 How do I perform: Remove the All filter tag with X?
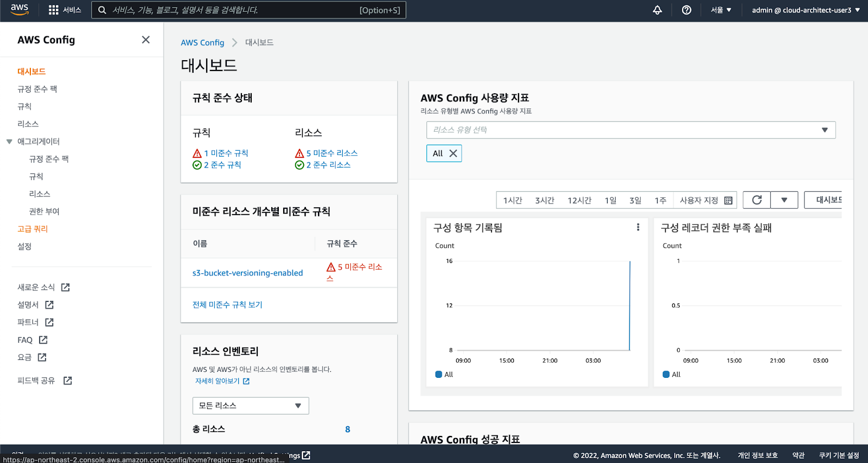point(453,153)
